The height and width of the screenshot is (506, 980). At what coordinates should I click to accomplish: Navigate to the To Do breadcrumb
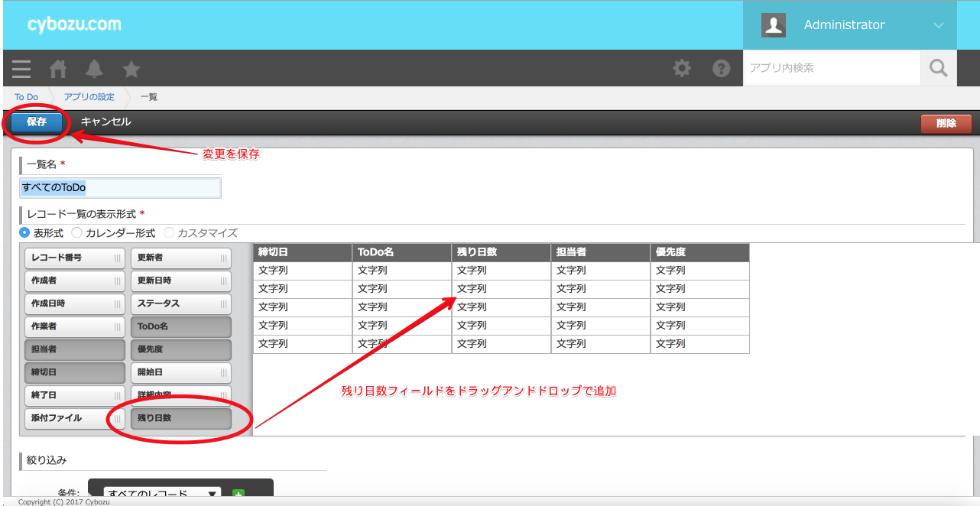click(26, 97)
